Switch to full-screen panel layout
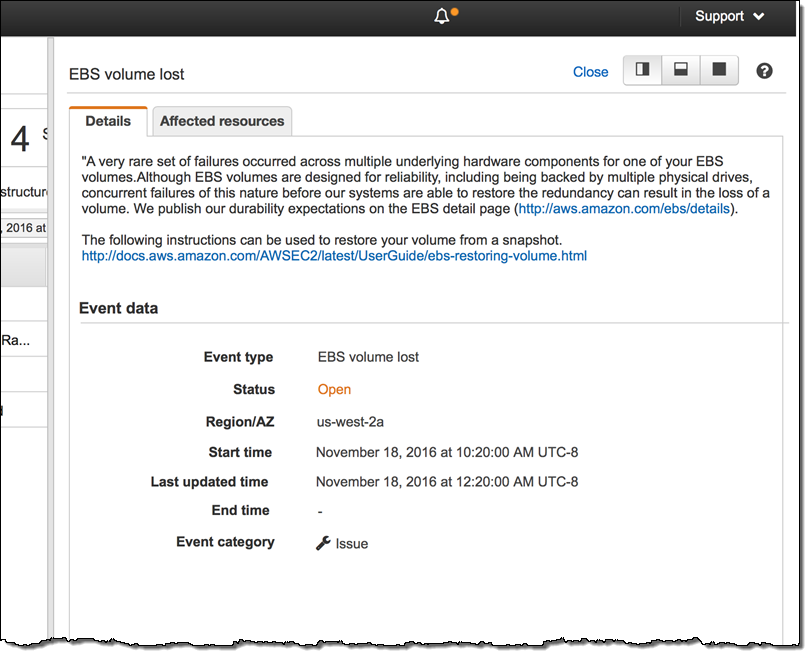 (718, 71)
